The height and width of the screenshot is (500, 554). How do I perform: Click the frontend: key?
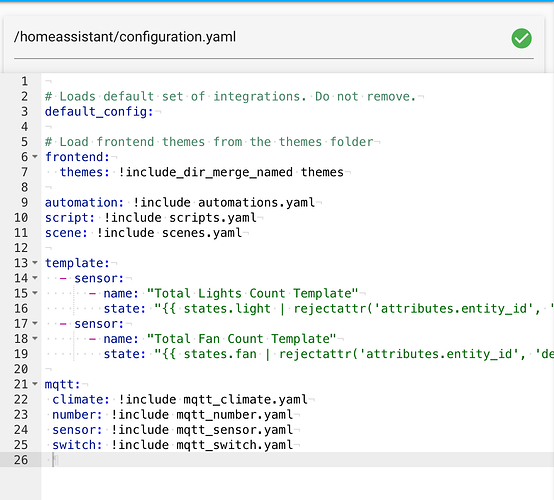pos(77,157)
